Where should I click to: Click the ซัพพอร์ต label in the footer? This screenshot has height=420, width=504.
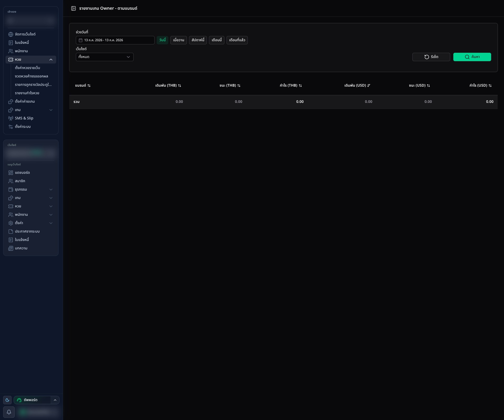31,400
